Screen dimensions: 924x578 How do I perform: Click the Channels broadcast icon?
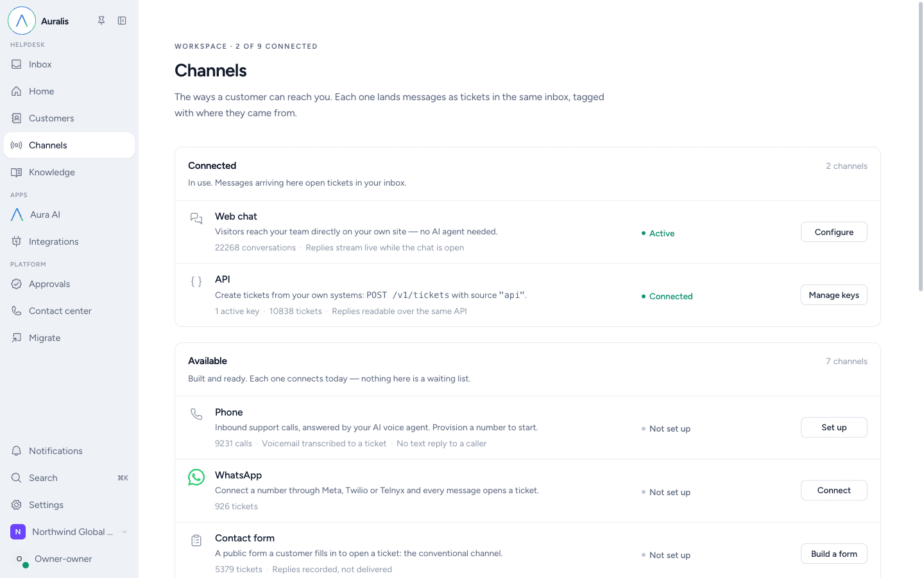tap(17, 145)
